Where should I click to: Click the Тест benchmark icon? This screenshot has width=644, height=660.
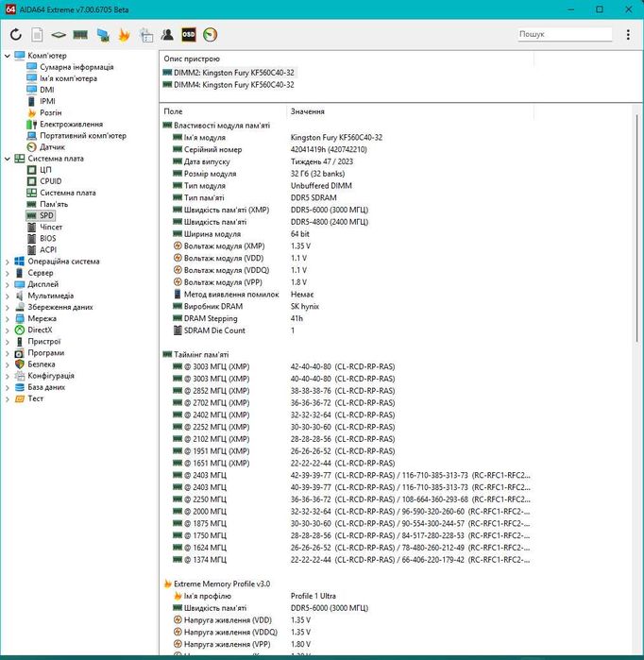(x=20, y=398)
